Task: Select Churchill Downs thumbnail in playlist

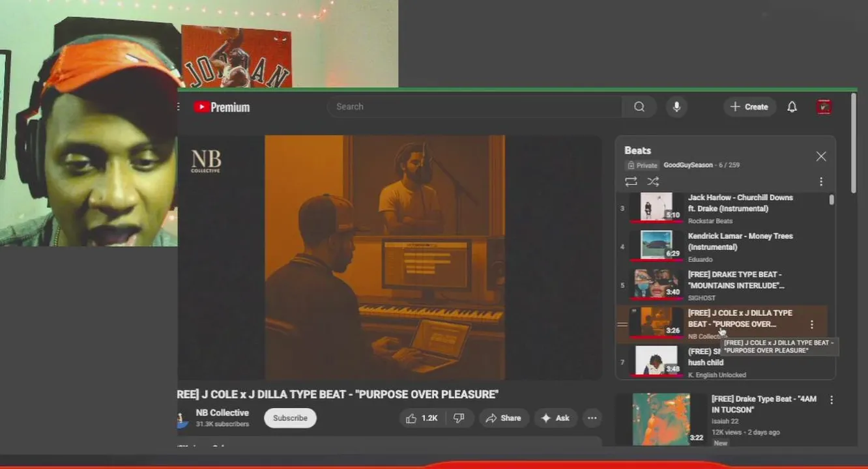Action: [x=656, y=207]
